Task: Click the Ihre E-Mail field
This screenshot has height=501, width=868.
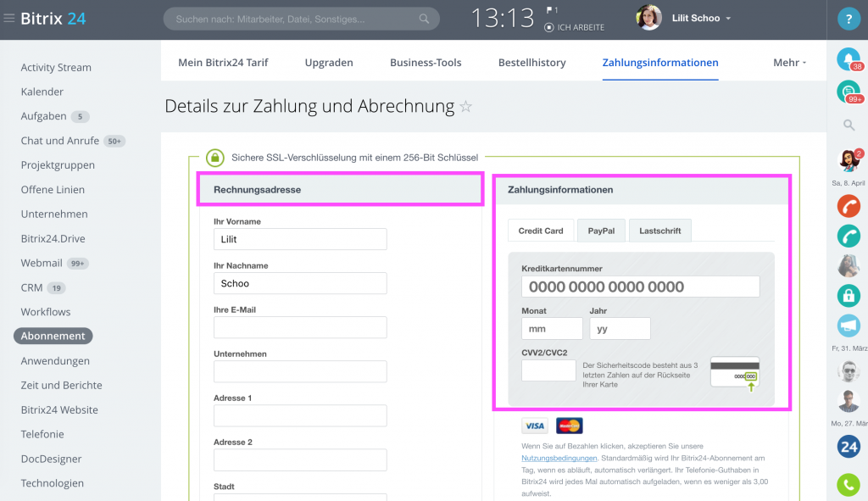Action: tap(300, 327)
